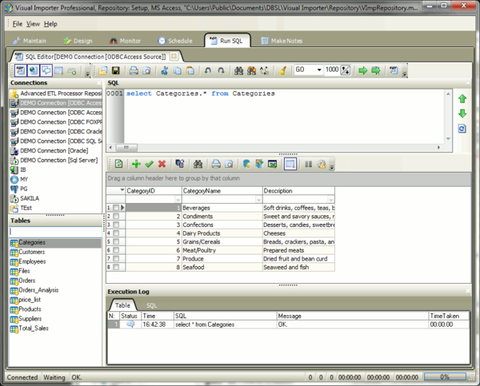480x386 pixels.
Task: Open the File menu
Action: (x=17, y=24)
